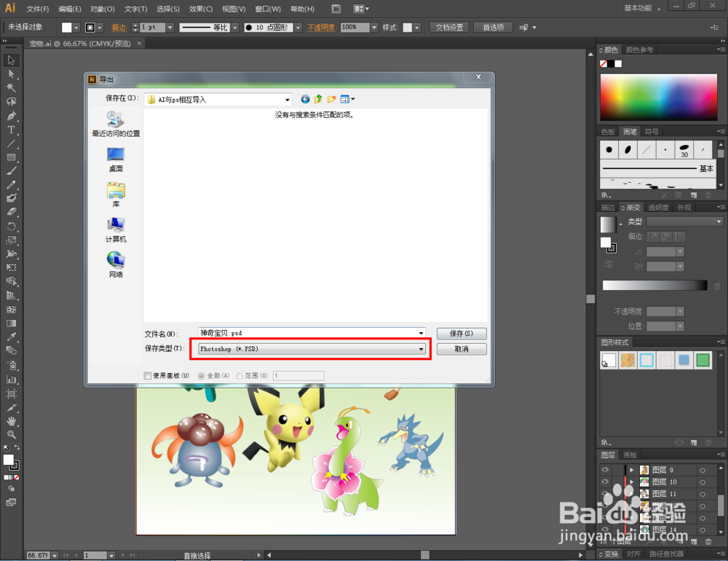The image size is (728, 561).
Task: Select the Direct Selection tool
Action: pyautogui.click(x=11, y=74)
